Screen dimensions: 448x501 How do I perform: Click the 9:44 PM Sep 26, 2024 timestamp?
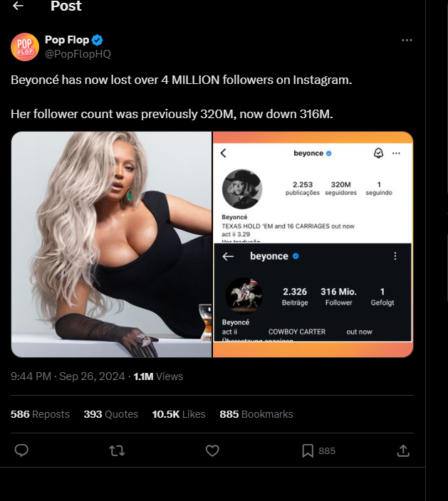coord(68,376)
